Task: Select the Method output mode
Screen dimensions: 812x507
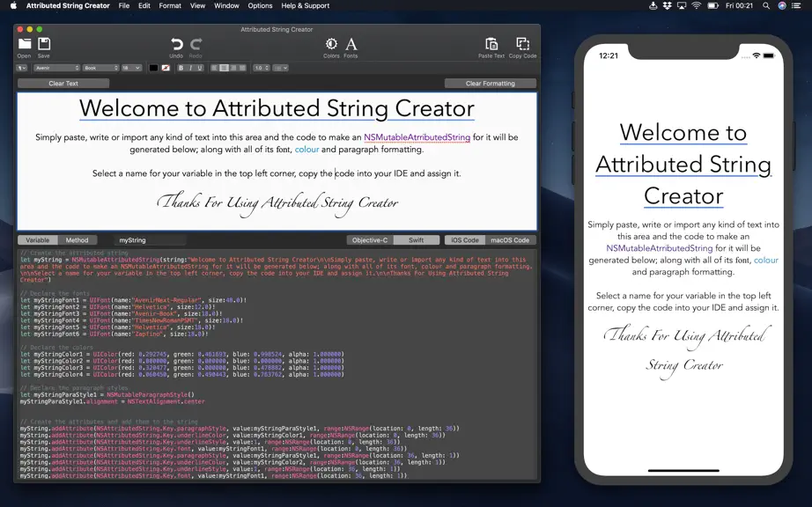Action: coord(78,240)
